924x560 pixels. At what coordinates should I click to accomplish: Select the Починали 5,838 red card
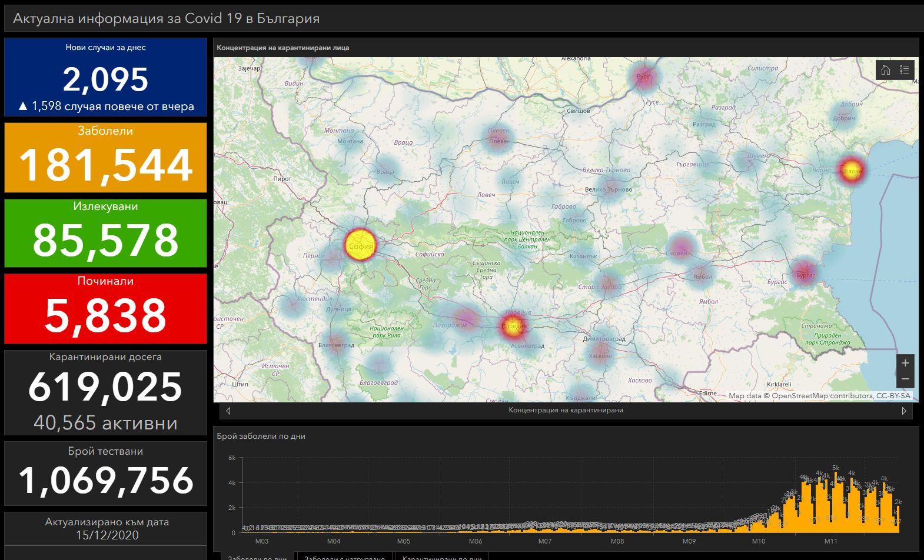coord(106,308)
